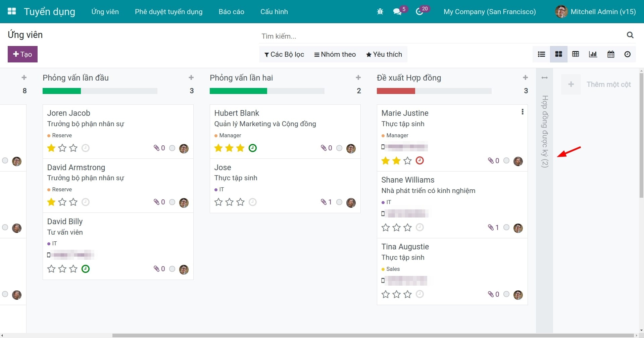
Task: Click the clock activity icon on David Billy's card
Action: 85,269
